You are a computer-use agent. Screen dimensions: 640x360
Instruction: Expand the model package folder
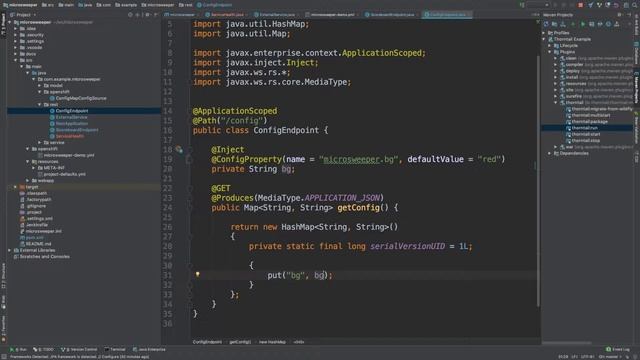coord(40,85)
